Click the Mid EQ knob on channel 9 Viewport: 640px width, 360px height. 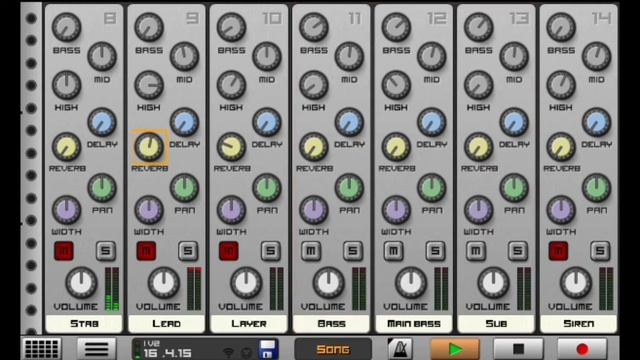pos(184,56)
